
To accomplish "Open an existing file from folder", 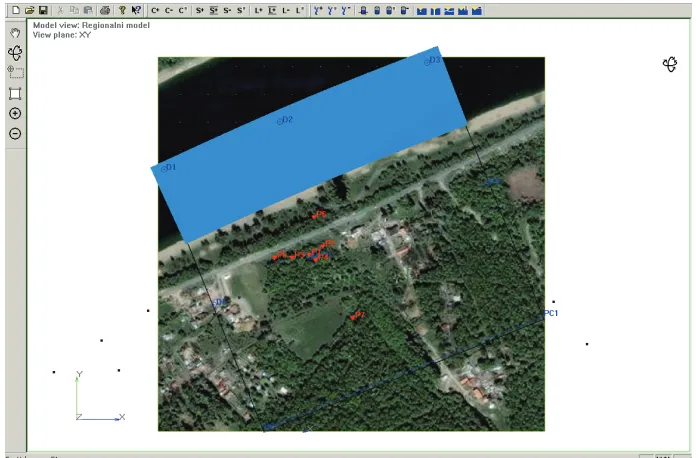I will 29,10.
